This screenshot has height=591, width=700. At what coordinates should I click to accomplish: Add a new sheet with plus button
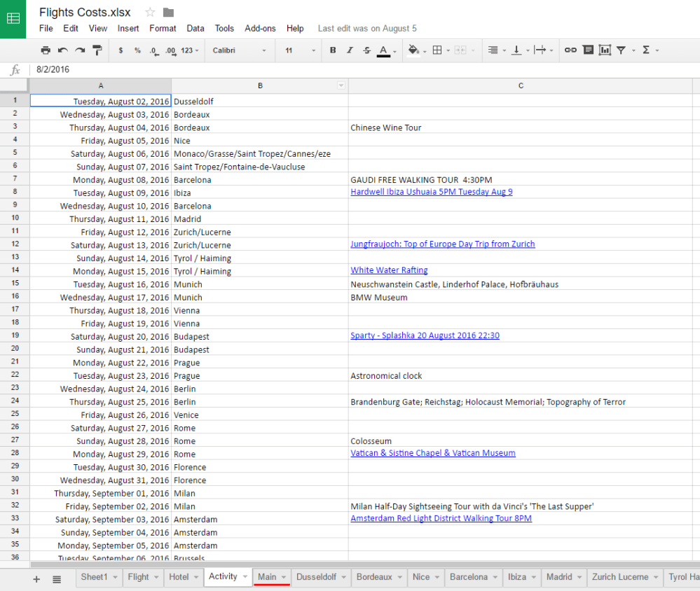click(x=36, y=579)
